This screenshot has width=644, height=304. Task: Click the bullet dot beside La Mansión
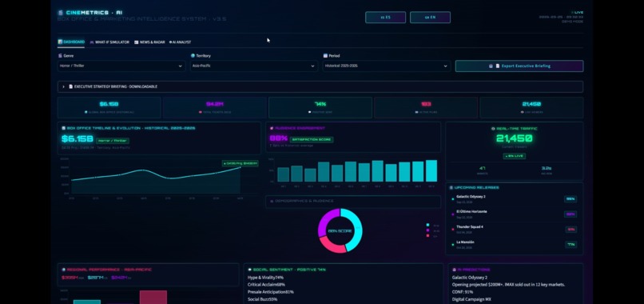click(452, 245)
